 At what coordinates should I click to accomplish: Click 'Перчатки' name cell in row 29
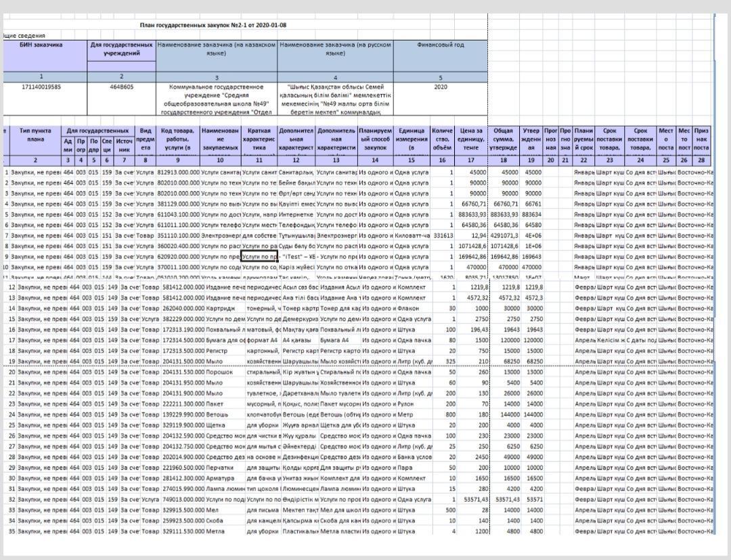225,468
